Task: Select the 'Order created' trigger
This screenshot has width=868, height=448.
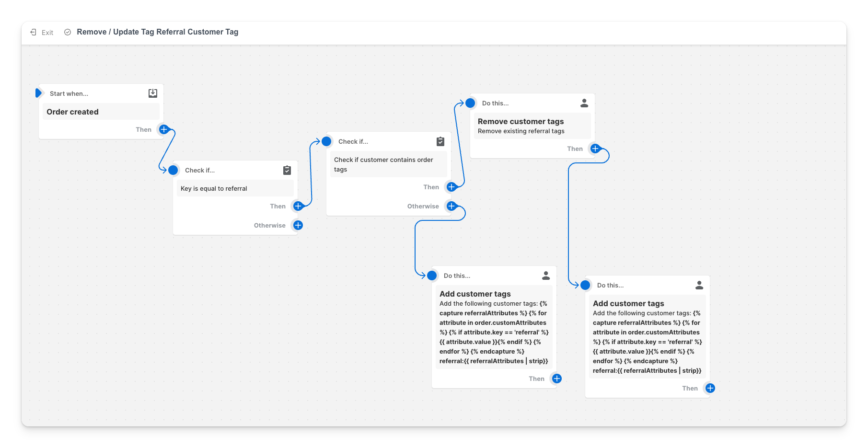Action: point(101,111)
